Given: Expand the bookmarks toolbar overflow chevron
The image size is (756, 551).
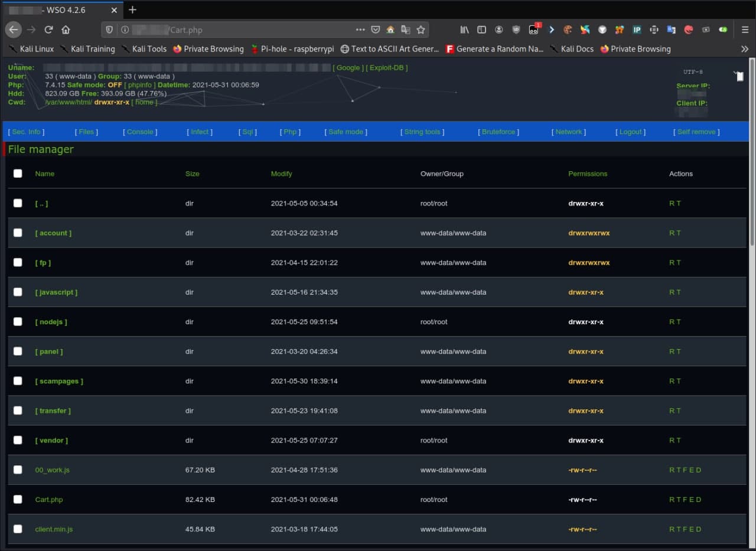Looking at the screenshot, I should click(x=744, y=49).
